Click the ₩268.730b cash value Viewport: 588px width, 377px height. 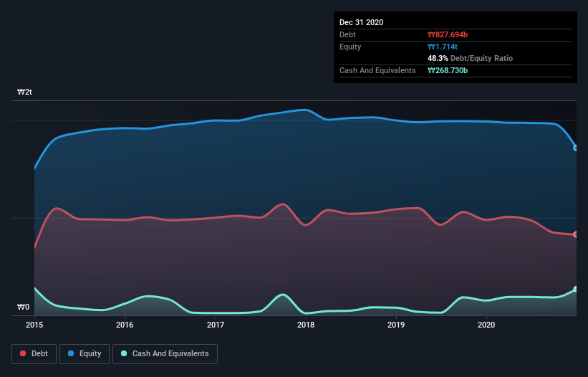coord(448,70)
